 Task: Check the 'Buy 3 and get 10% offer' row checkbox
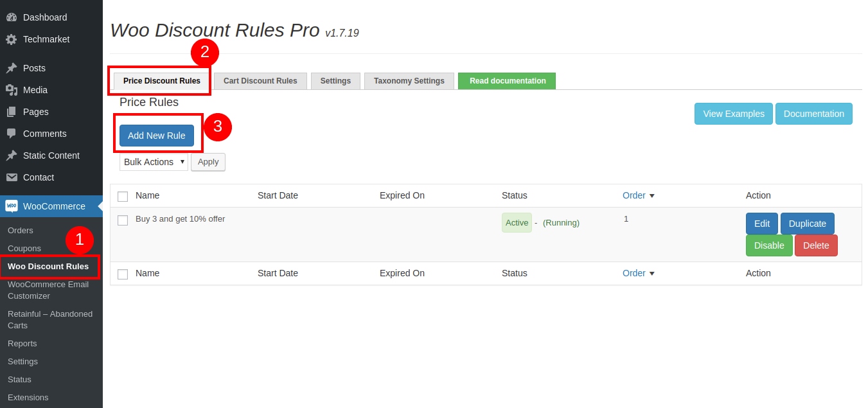tap(123, 220)
